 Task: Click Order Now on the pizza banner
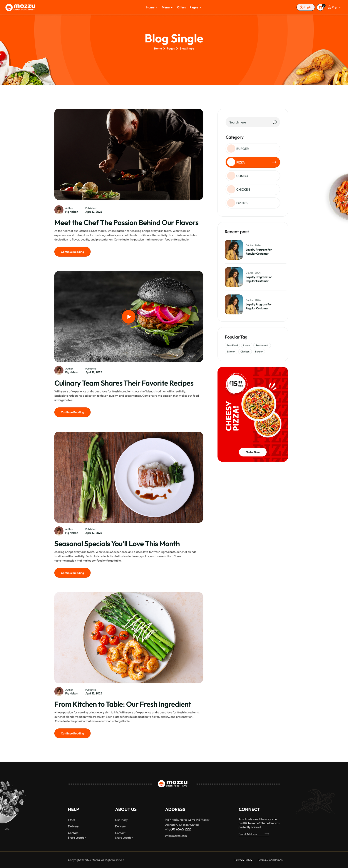click(253, 452)
